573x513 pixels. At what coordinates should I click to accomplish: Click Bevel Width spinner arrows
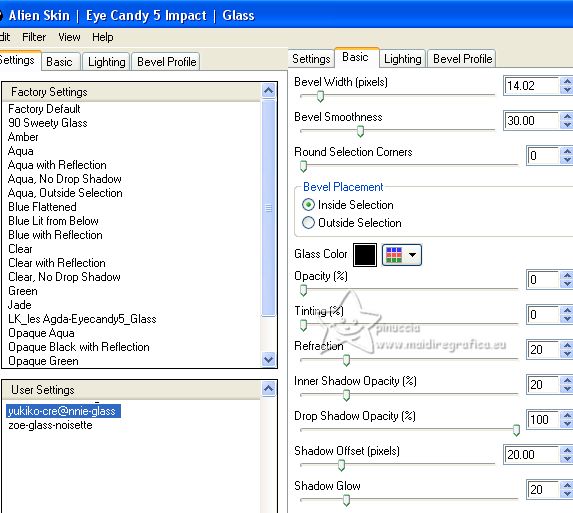click(x=566, y=86)
